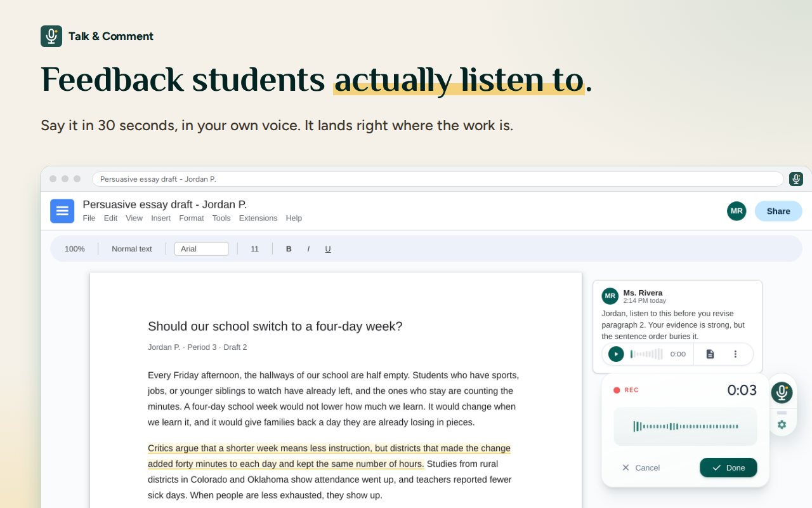Click the essay heading about four-day week
Viewport: 812px width, 508px height.
[275, 326]
